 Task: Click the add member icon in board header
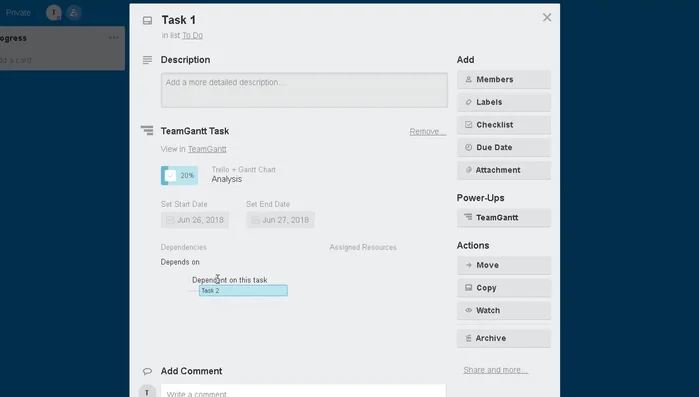click(74, 12)
